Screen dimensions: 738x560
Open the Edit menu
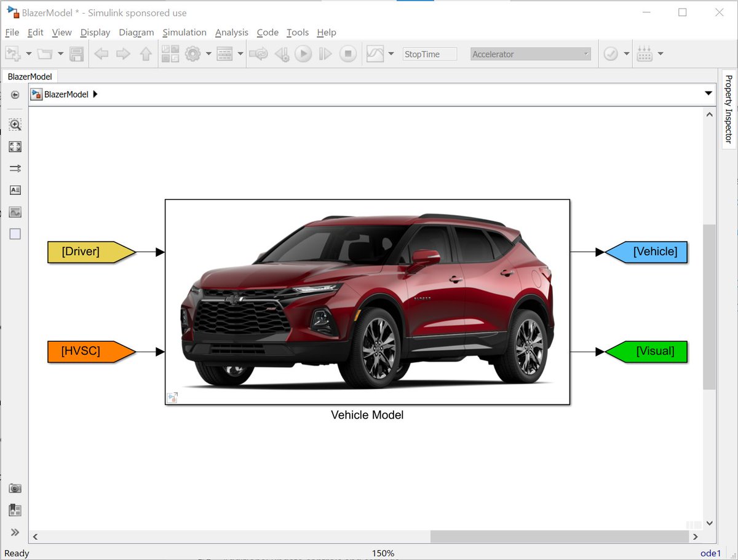[36, 32]
